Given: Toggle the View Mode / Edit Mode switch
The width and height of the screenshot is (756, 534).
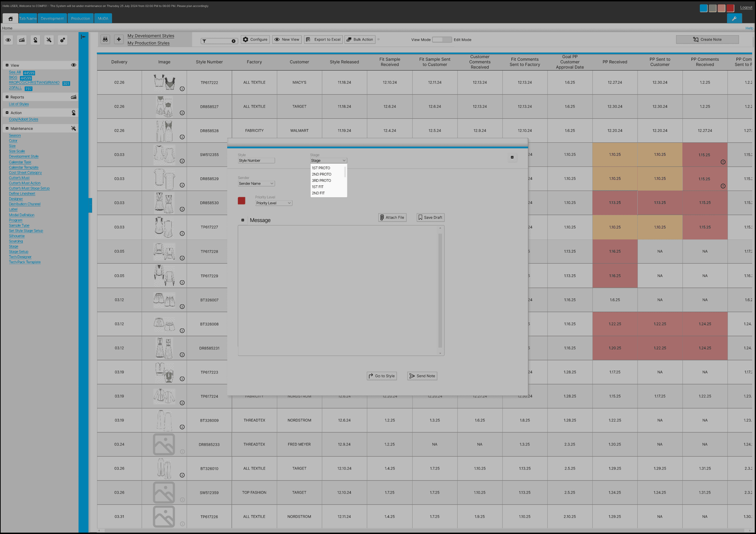Looking at the screenshot, I should click(x=442, y=40).
